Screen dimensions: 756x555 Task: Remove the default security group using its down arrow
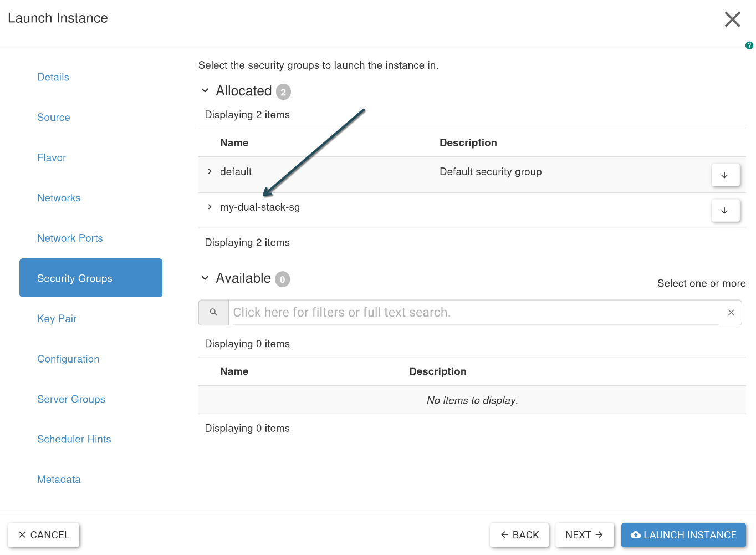(x=725, y=175)
